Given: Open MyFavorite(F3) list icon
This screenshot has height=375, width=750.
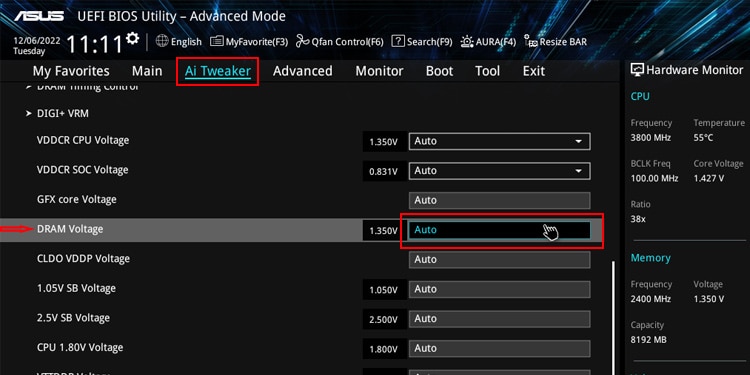Looking at the screenshot, I should tap(217, 42).
